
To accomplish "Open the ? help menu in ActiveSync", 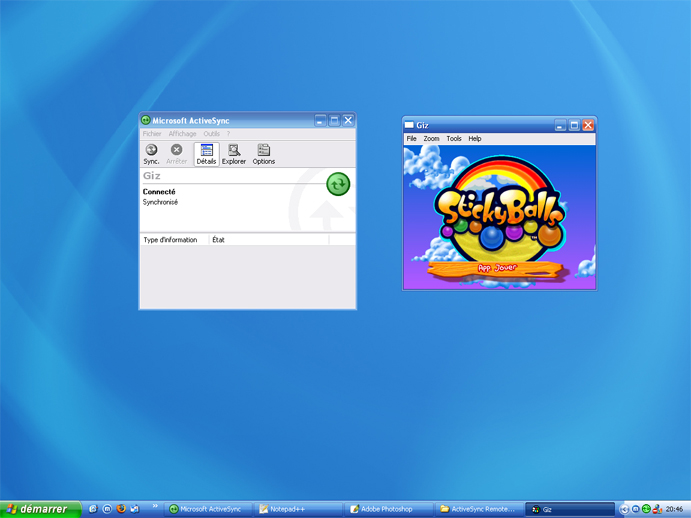I will [228, 134].
